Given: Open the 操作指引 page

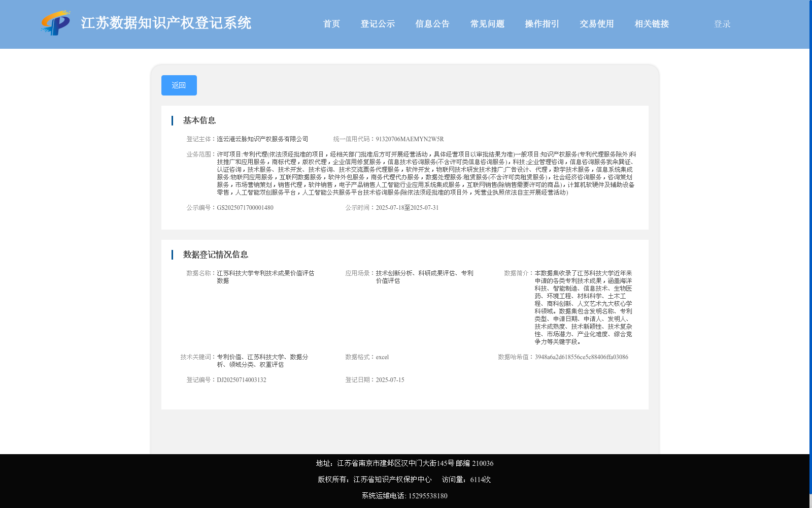Looking at the screenshot, I should point(541,23).
